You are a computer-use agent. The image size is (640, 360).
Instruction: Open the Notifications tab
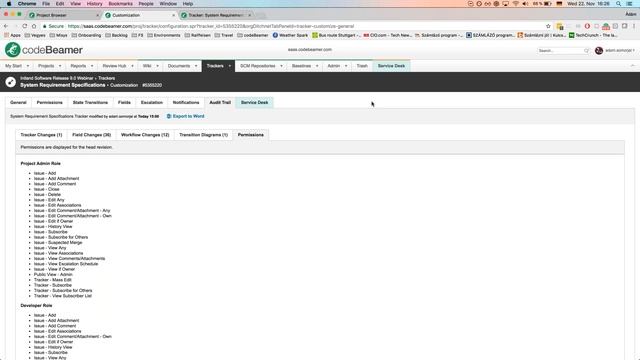click(x=186, y=102)
